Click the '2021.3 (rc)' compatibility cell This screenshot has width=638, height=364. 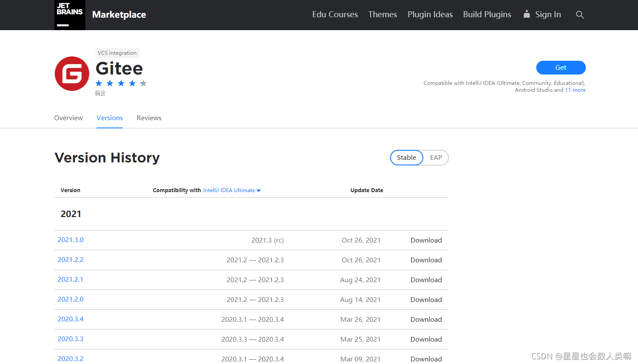tap(268, 240)
